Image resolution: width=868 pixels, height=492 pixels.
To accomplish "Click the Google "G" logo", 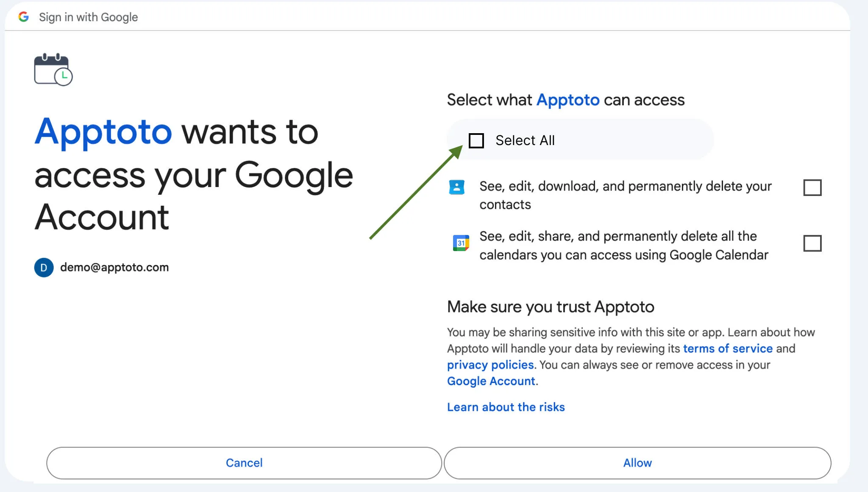I will [24, 16].
